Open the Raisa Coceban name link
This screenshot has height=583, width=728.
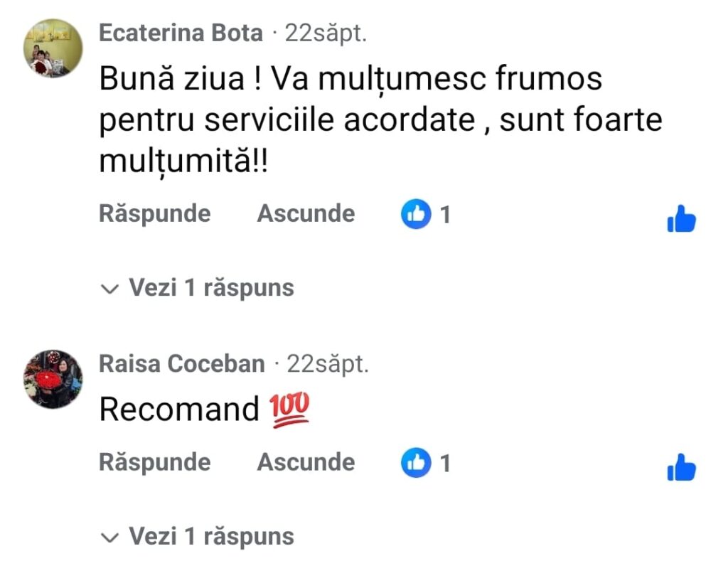tap(181, 364)
